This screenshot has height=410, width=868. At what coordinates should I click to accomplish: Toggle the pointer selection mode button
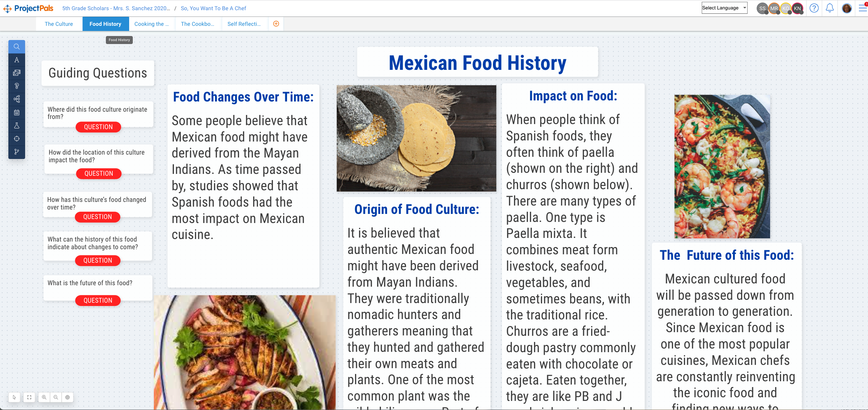14,397
